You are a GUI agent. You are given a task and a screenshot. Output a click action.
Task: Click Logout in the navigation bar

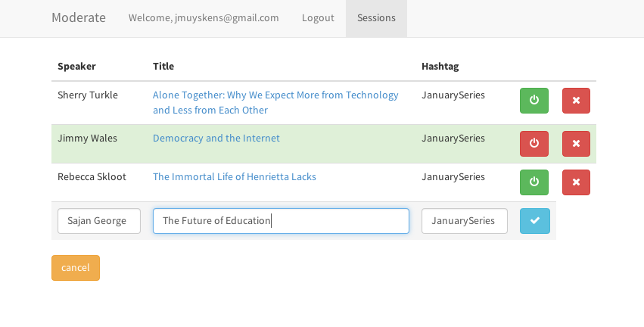tap(318, 18)
